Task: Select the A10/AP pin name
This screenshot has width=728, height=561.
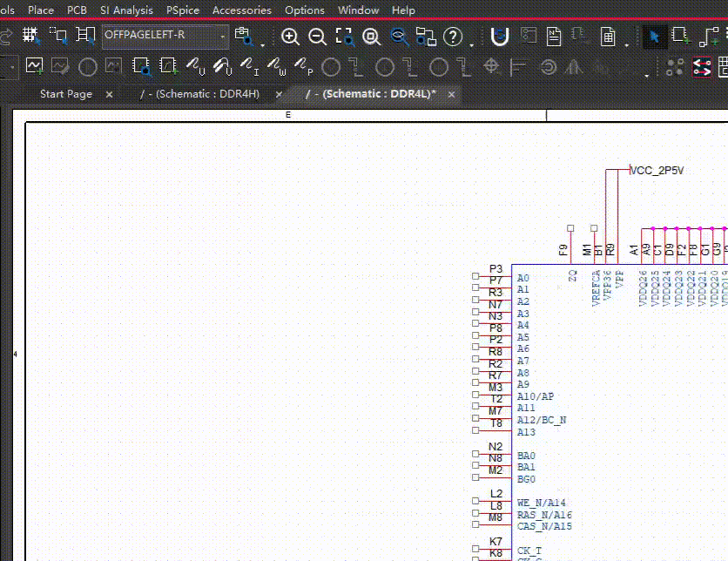Action: (x=536, y=396)
